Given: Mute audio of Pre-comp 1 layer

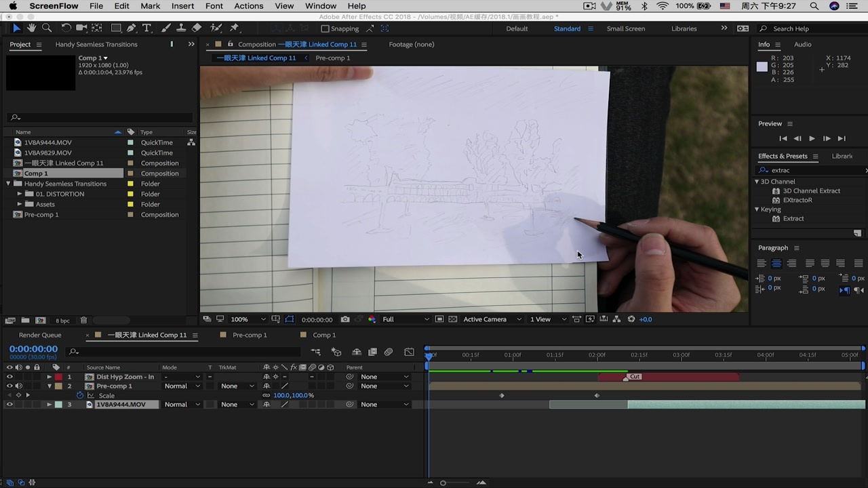Looking at the screenshot, I should tap(18, 386).
